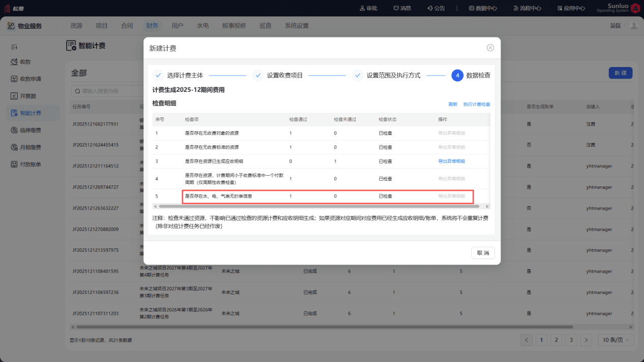
Task: Go to the previous page arrow
Action: pyautogui.click(x=527, y=340)
